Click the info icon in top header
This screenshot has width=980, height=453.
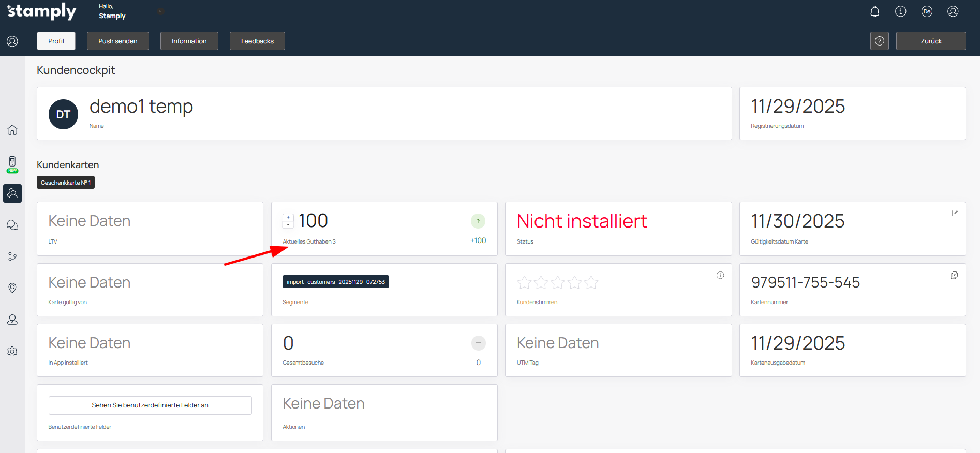(900, 11)
